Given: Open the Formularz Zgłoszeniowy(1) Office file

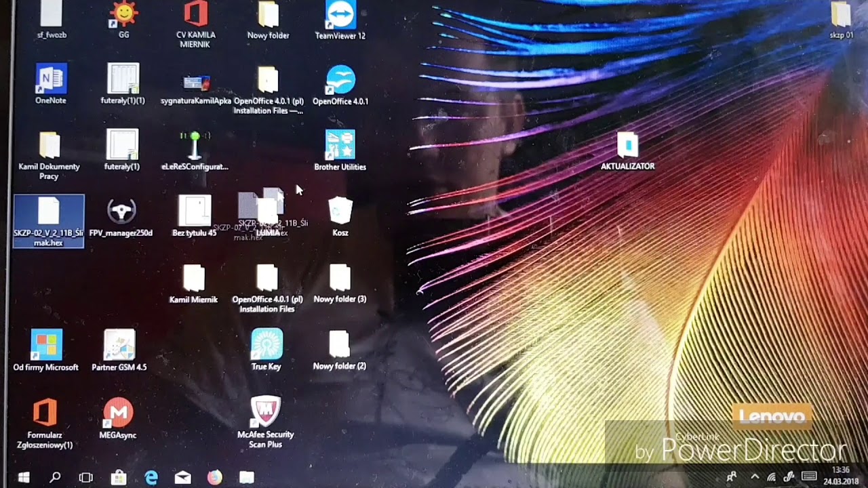Looking at the screenshot, I should tap(45, 424).
